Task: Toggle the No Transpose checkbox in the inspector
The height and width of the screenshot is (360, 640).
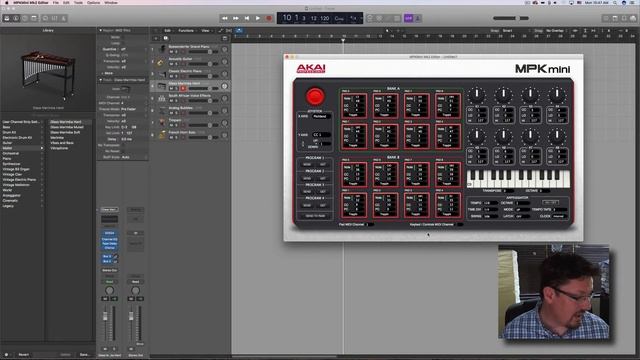Action: click(123, 145)
